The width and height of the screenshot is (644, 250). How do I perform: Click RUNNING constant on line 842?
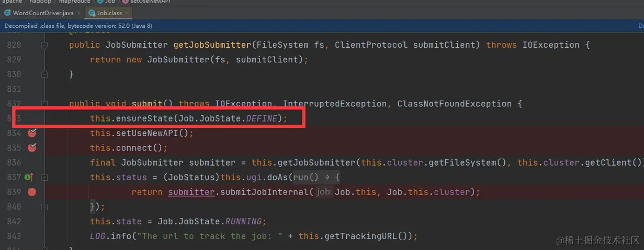[x=243, y=221]
